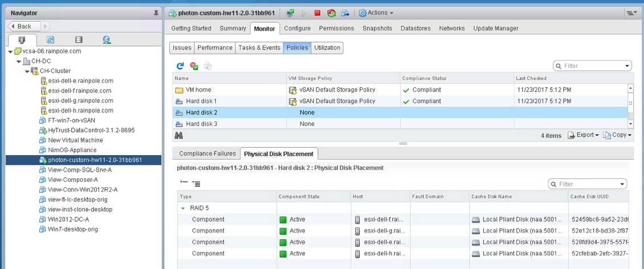Switch to the Snapshots tab
Image resolution: width=644 pixels, height=269 pixels.
377,28
